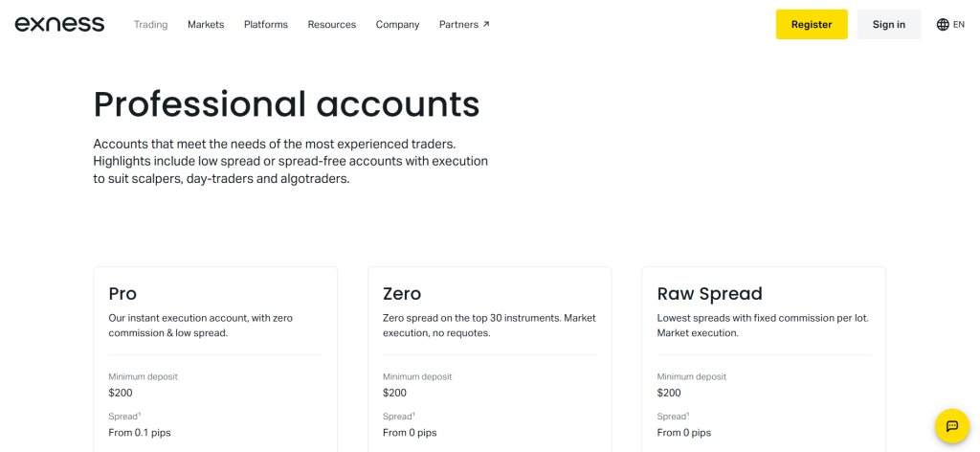This screenshot has height=452, width=980.
Task: Click the globe language icon
Action: 943,25
